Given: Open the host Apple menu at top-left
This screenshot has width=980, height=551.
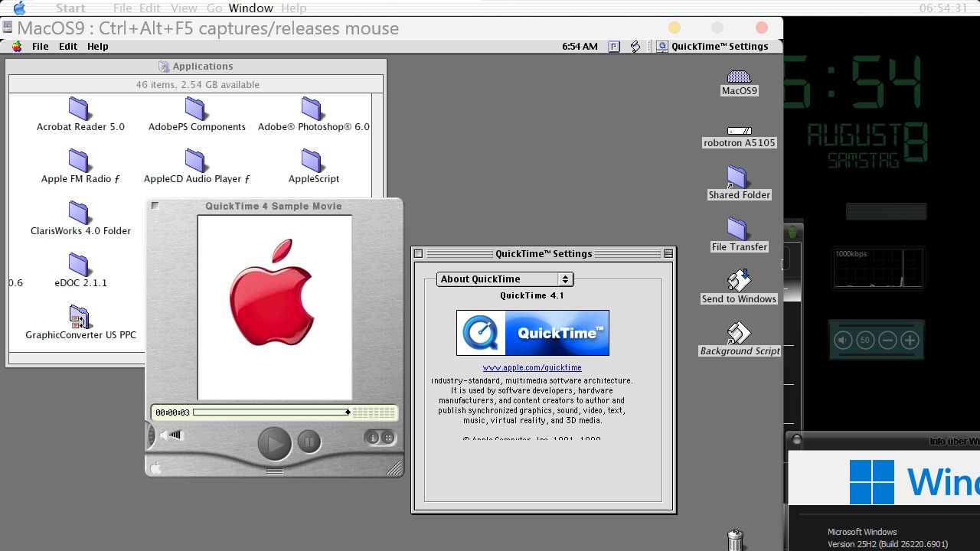Looking at the screenshot, I should (x=20, y=8).
